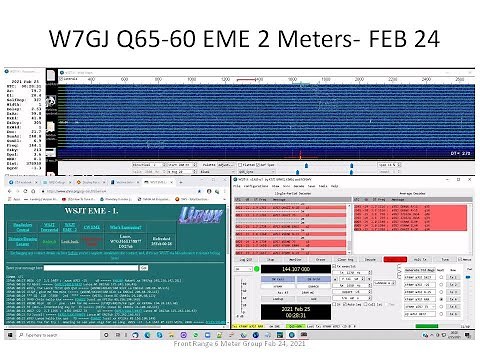The image size is (480, 360).
Task: Close the first browser tab
Action: click(37, 182)
